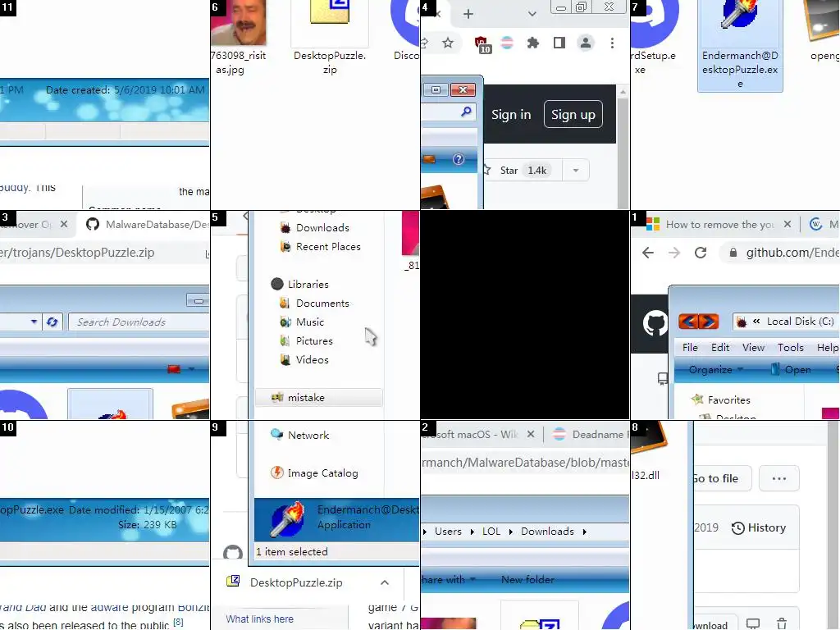
Task: Click the trash icon near download
Action: pos(782,623)
